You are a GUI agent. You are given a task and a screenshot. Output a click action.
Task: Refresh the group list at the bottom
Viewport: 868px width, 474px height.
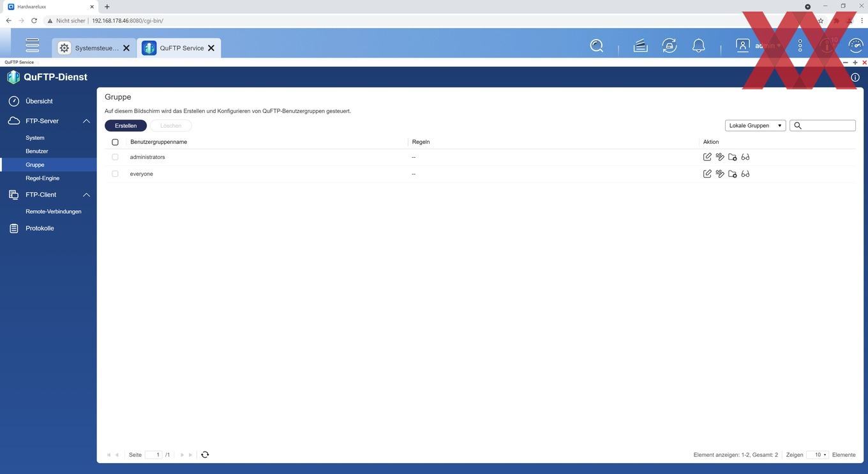pos(205,455)
